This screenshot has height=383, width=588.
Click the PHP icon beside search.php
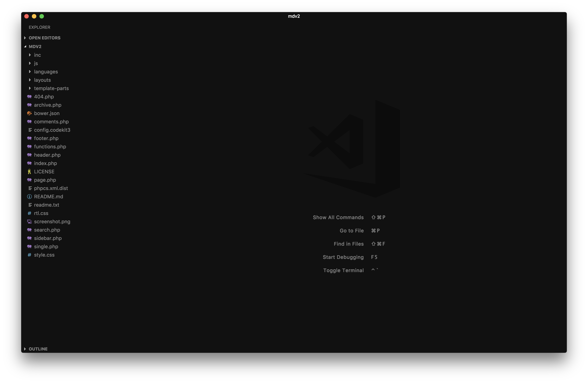tap(29, 230)
